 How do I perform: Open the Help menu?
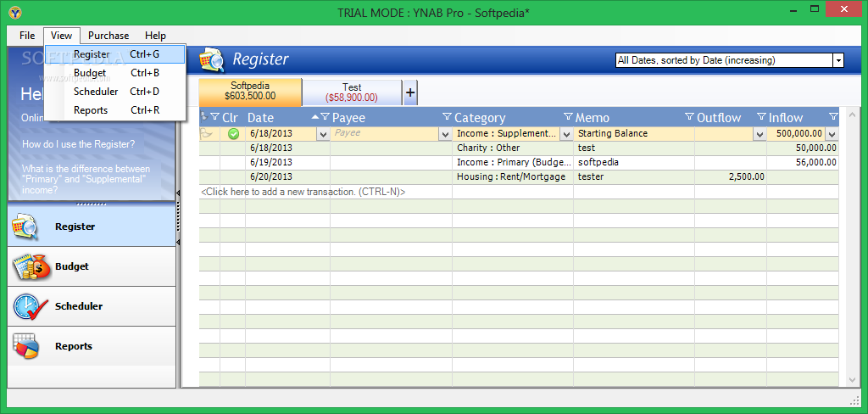pyautogui.click(x=156, y=36)
